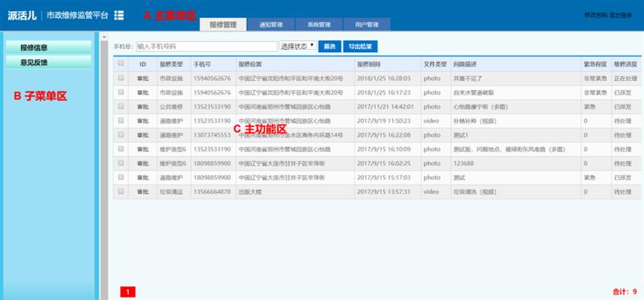Image resolution: width=644 pixels, height=300 pixels.
Task: Click the 修改密码 link
Action: pyautogui.click(x=596, y=15)
